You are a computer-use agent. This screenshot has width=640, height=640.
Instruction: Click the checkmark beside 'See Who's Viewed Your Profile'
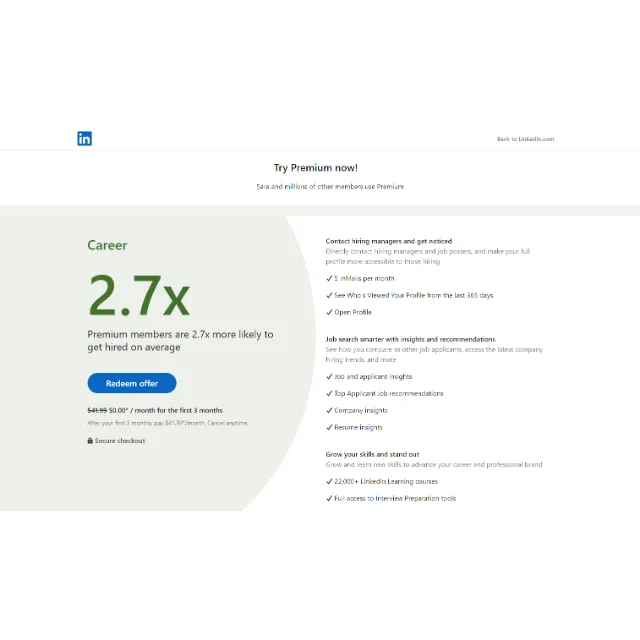point(329,295)
